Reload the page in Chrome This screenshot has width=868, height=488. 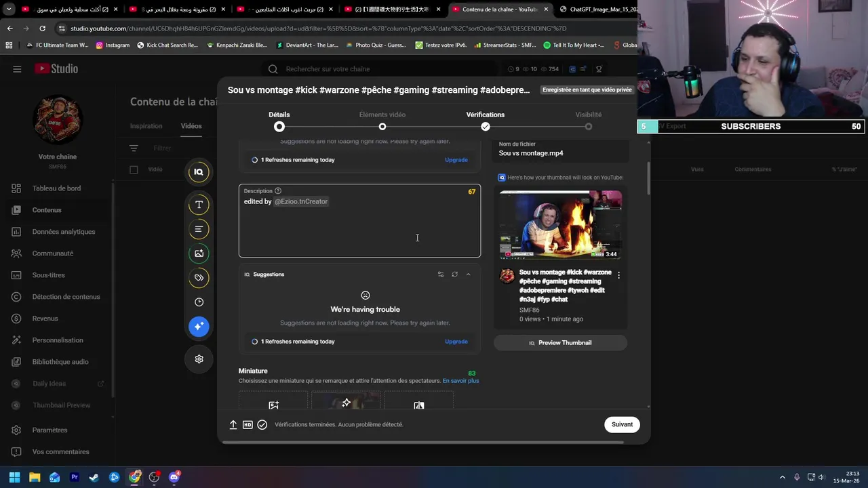(x=42, y=28)
